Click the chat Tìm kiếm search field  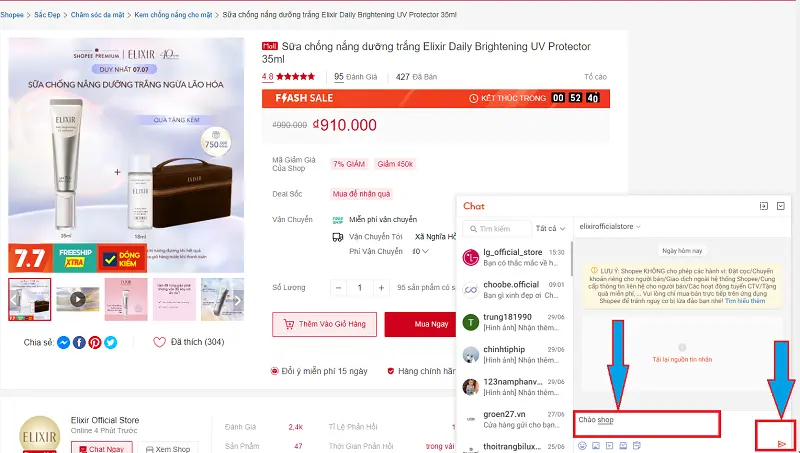(x=496, y=229)
